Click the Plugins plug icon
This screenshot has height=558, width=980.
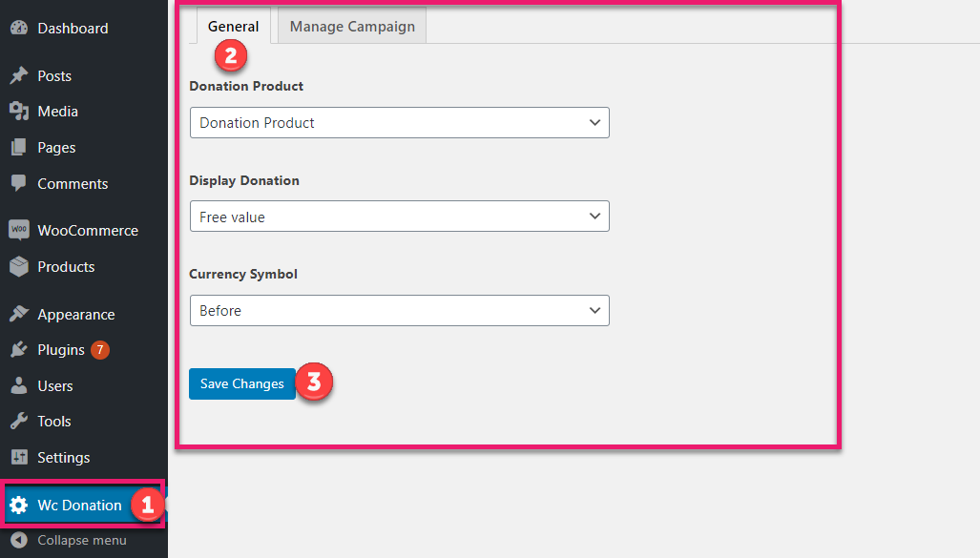[19, 350]
